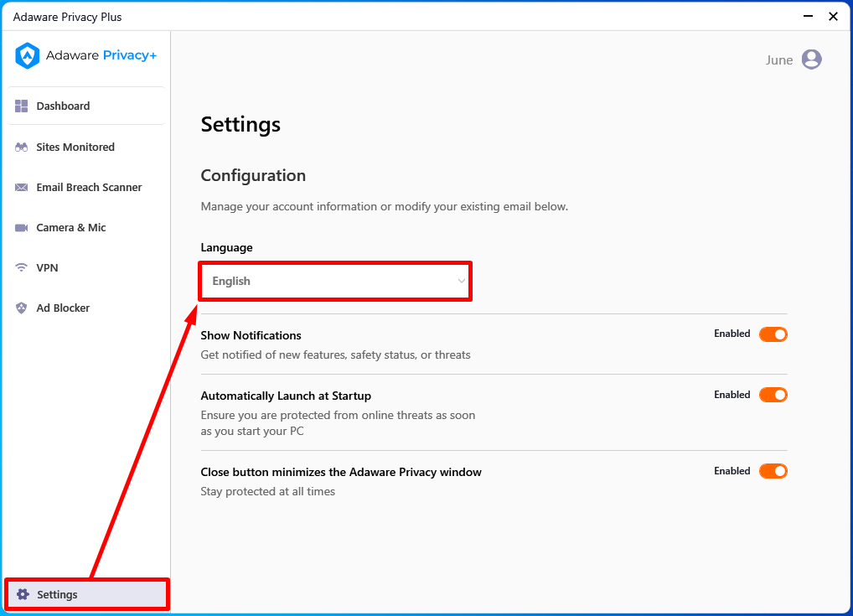The width and height of the screenshot is (853, 616).
Task: Toggle Close button minimizes window setting
Action: coord(773,471)
